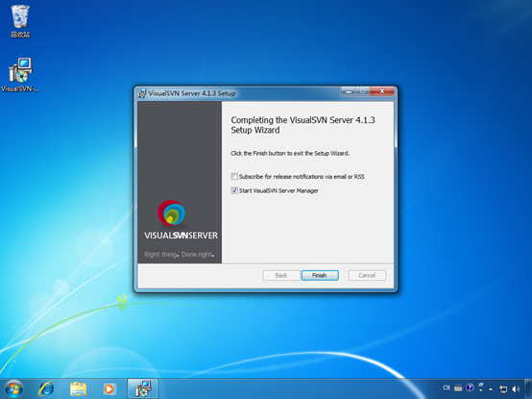Launch Windows Media Player from taskbar
Image resolution: width=532 pixels, height=399 pixels.
(109, 388)
